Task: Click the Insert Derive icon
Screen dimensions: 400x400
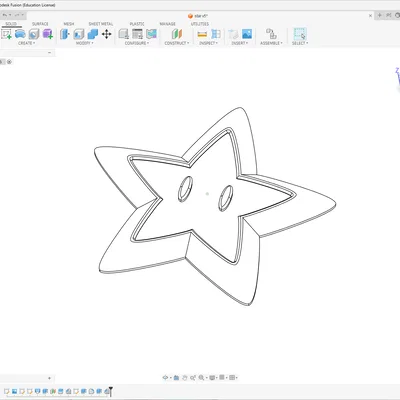Action: pos(233,34)
